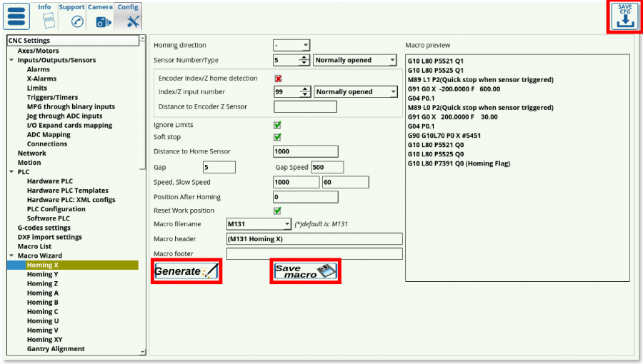The width and height of the screenshot is (643, 364).
Task: Open the main hamburger menu
Action: [x=16, y=16]
